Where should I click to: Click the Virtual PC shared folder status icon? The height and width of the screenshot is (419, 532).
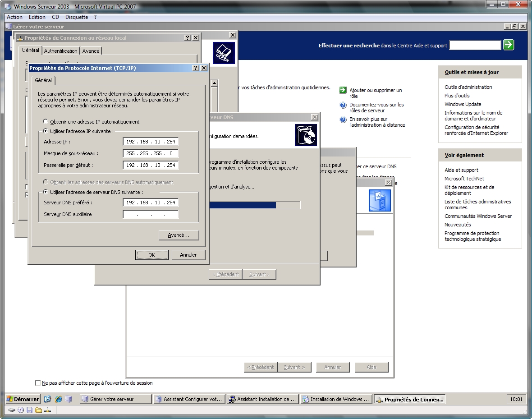(38, 410)
